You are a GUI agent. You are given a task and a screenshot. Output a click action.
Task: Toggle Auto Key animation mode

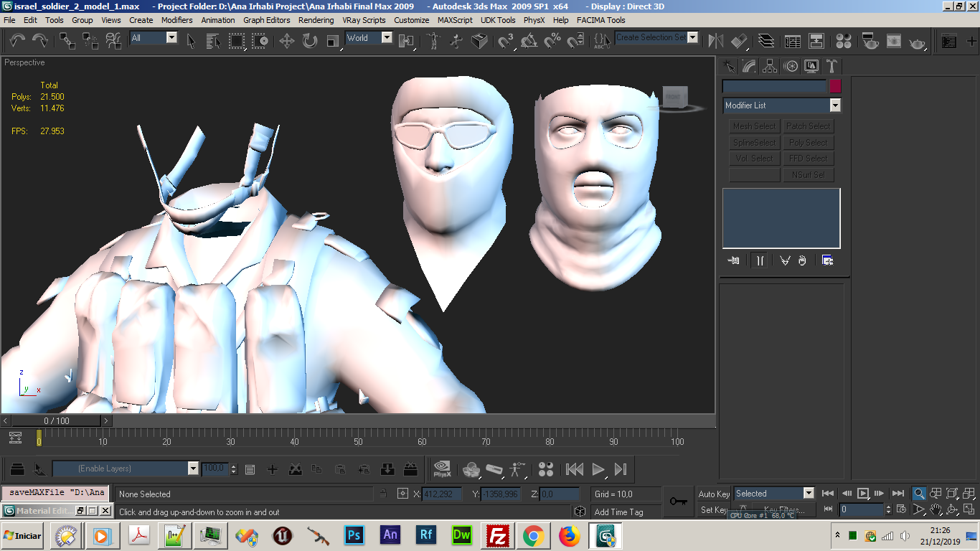[x=713, y=494]
